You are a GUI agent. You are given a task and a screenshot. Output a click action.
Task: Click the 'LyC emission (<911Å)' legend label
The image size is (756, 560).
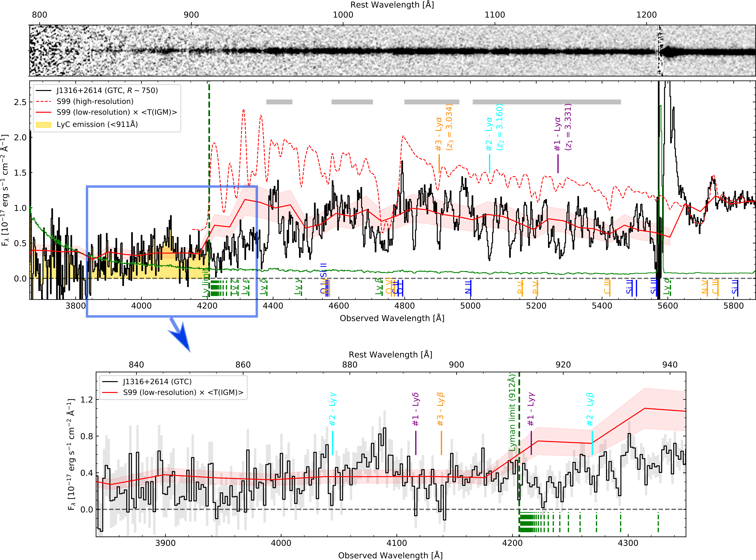coord(97,124)
